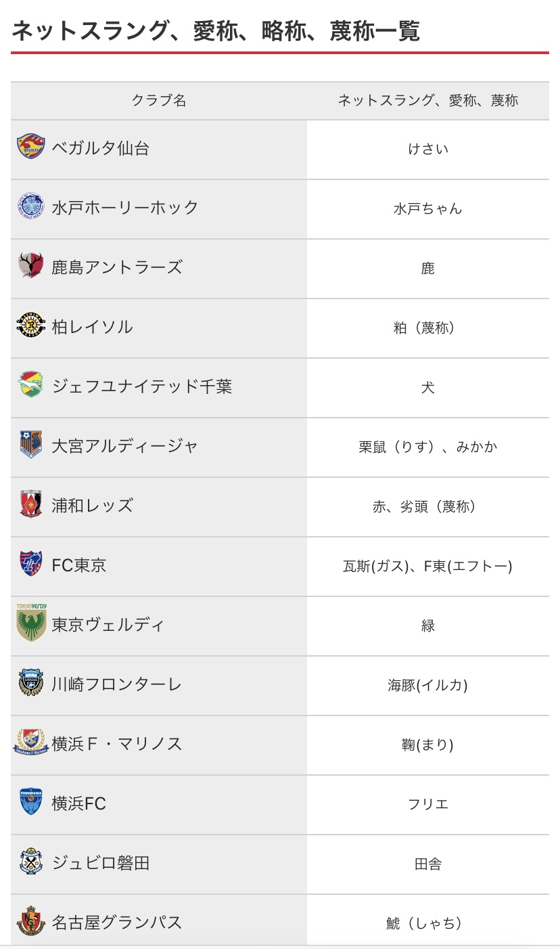Image resolution: width=560 pixels, height=949 pixels.
Task: Click the JEF United Chiba crest
Action: pos(31,385)
